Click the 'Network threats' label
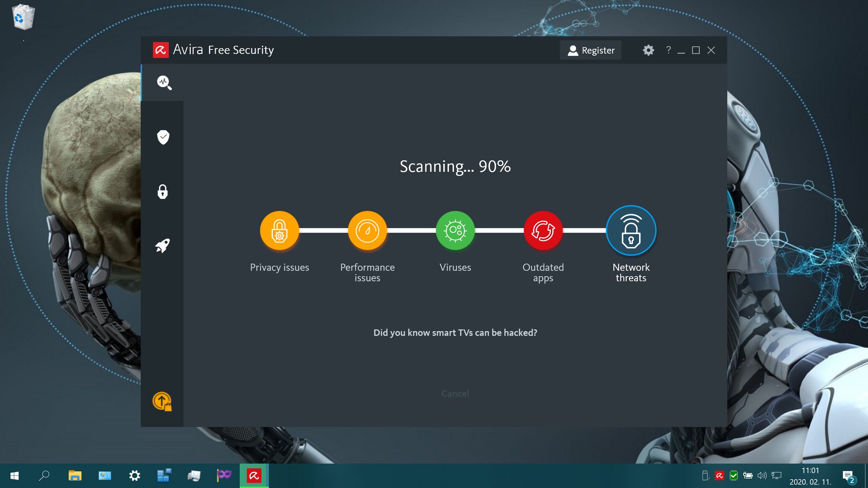 tap(631, 273)
